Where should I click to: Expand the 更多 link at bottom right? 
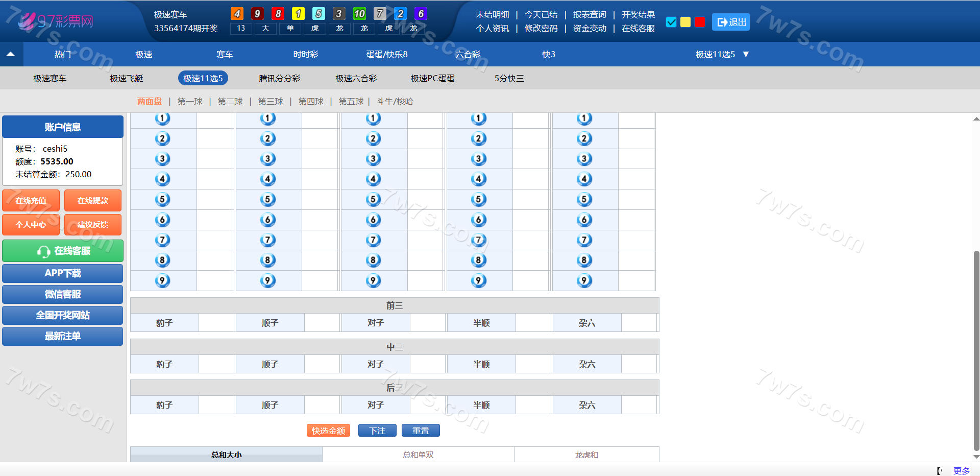[x=961, y=470]
